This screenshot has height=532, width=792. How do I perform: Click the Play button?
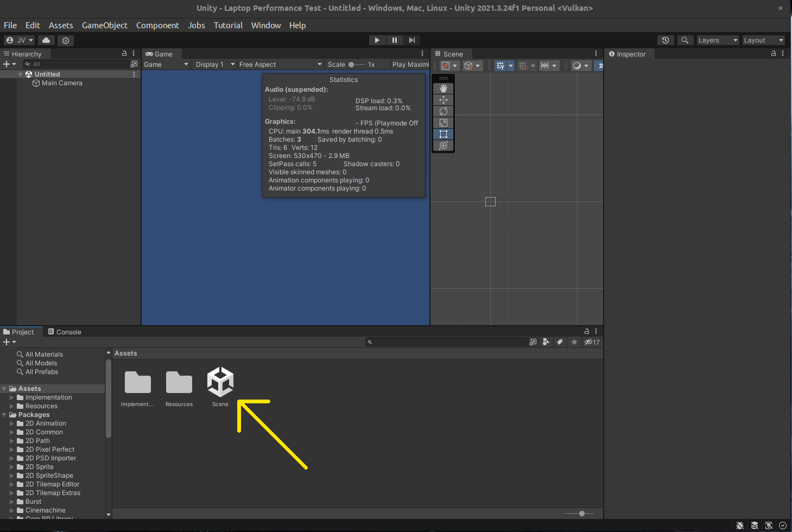[x=377, y=40]
